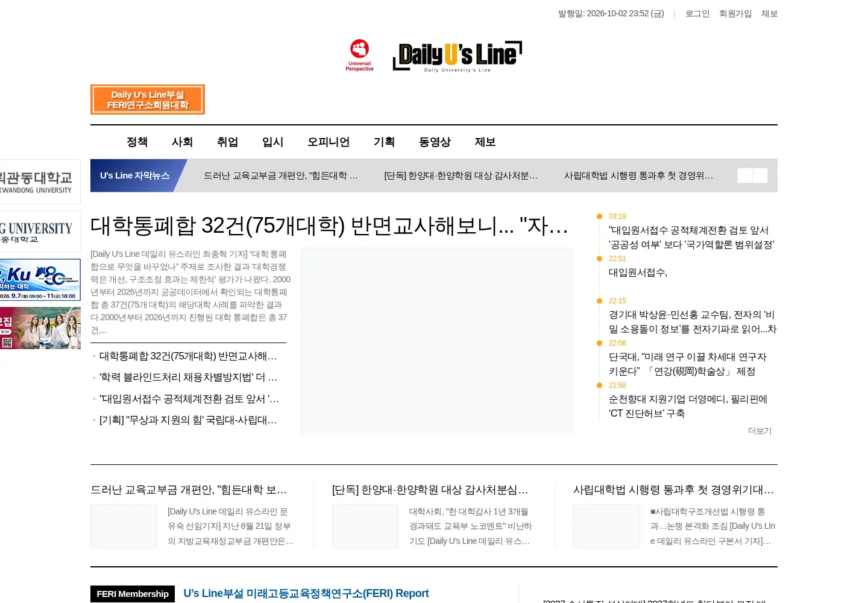
Task: Click the left white ticker control button
Action: [x=745, y=175]
